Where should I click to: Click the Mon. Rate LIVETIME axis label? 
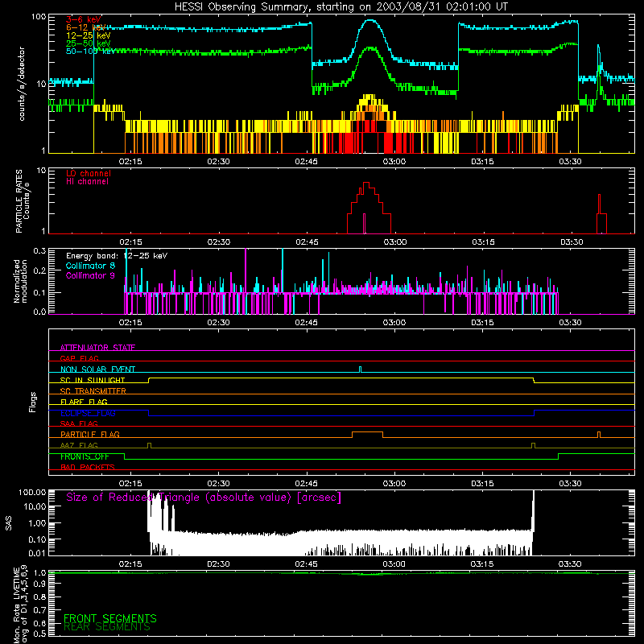[20, 605]
